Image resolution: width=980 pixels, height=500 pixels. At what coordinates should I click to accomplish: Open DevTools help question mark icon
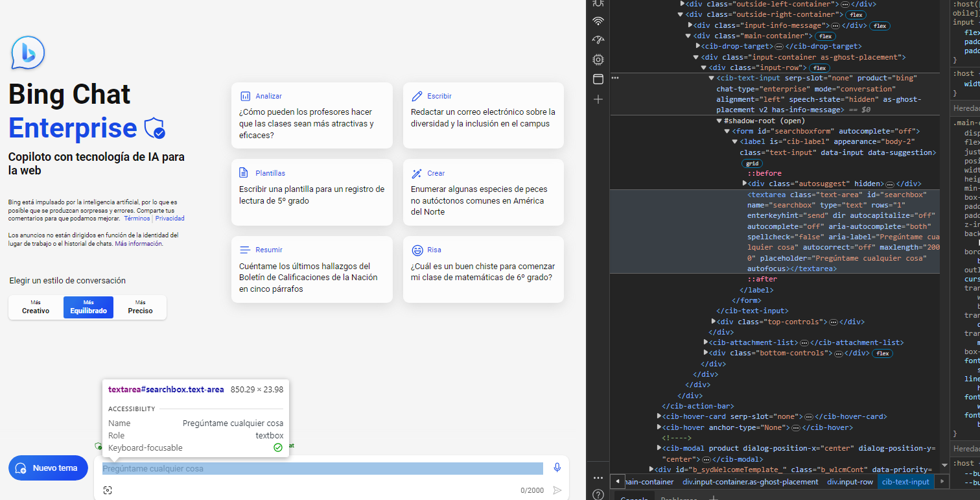[x=598, y=495]
